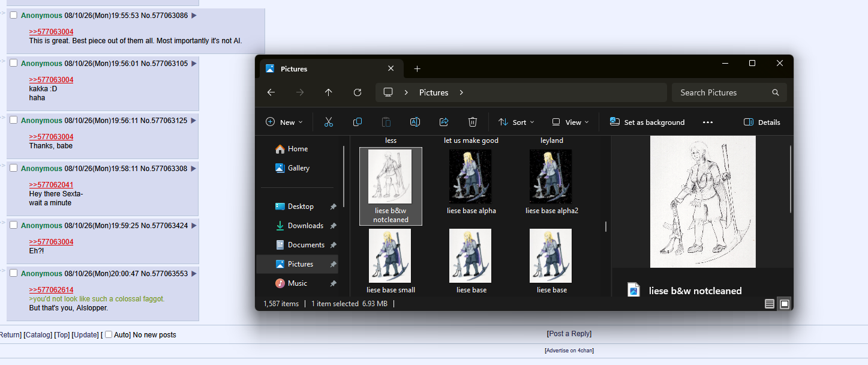Open post menu arrow for No.577063424
The width and height of the screenshot is (868, 365).
click(194, 226)
